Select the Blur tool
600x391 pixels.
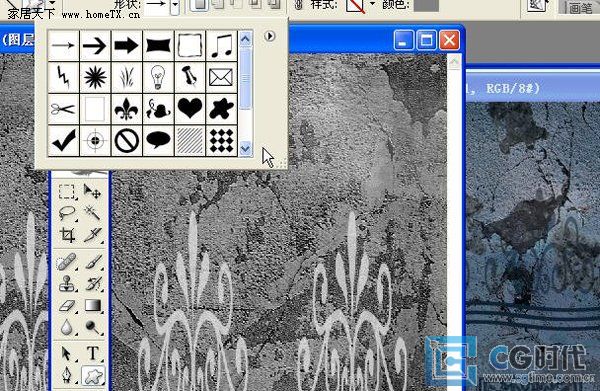click(67, 327)
